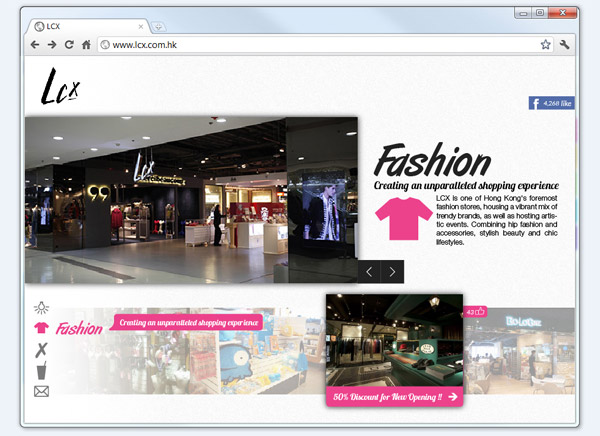Minimize the browser window
This screenshot has height=436, width=600.
(x=523, y=13)
